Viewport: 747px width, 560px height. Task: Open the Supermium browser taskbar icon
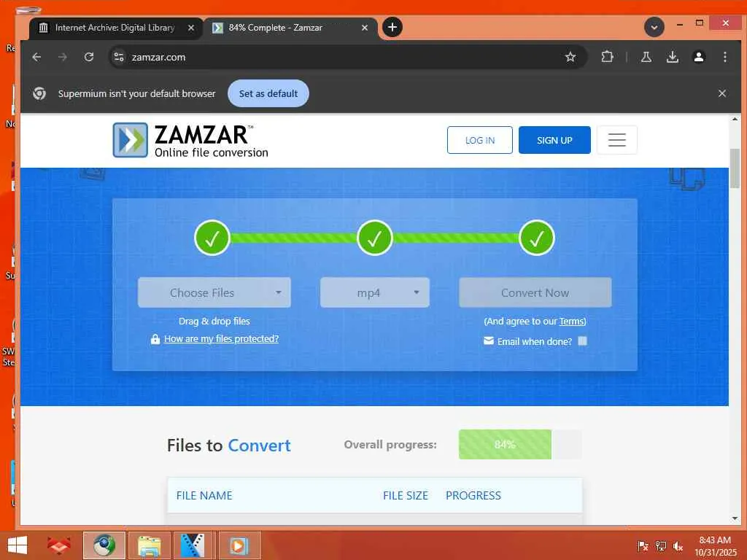pyautogui.click(x=104, y=545)
